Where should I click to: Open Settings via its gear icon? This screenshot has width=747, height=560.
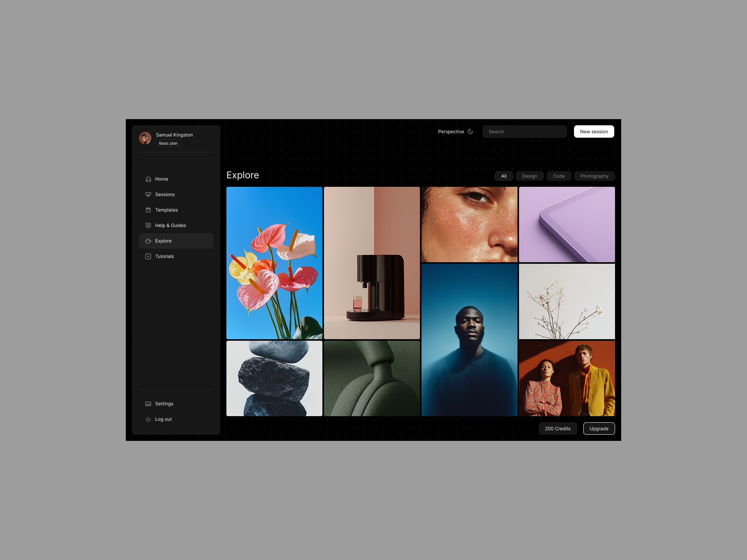click(x=148, y=404)
